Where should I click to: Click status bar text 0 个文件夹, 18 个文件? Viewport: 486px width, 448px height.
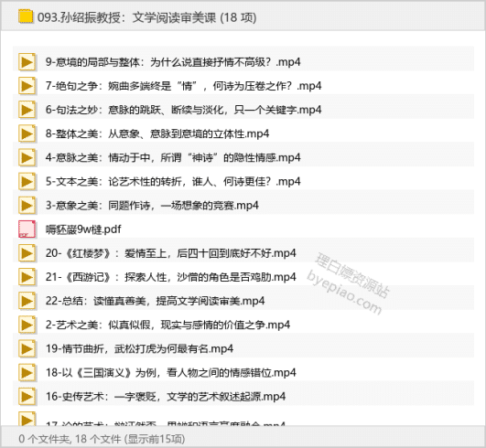(70, 439)
